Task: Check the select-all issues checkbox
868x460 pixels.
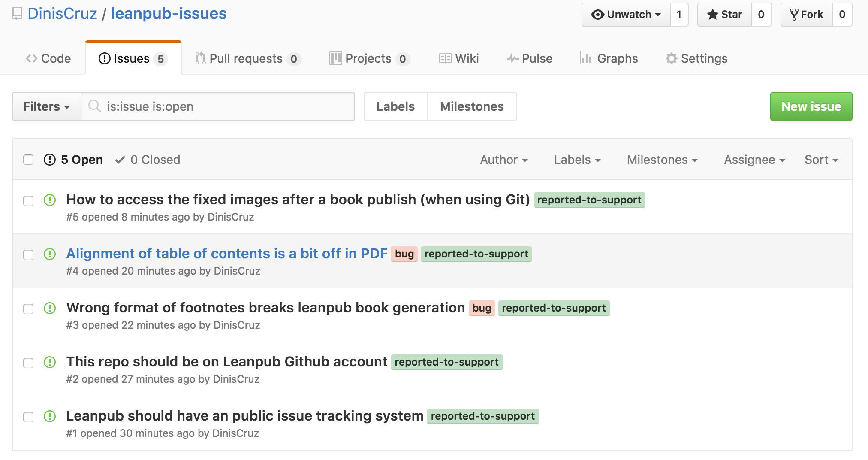Action: pyautogui.click(x=28, y=160)
